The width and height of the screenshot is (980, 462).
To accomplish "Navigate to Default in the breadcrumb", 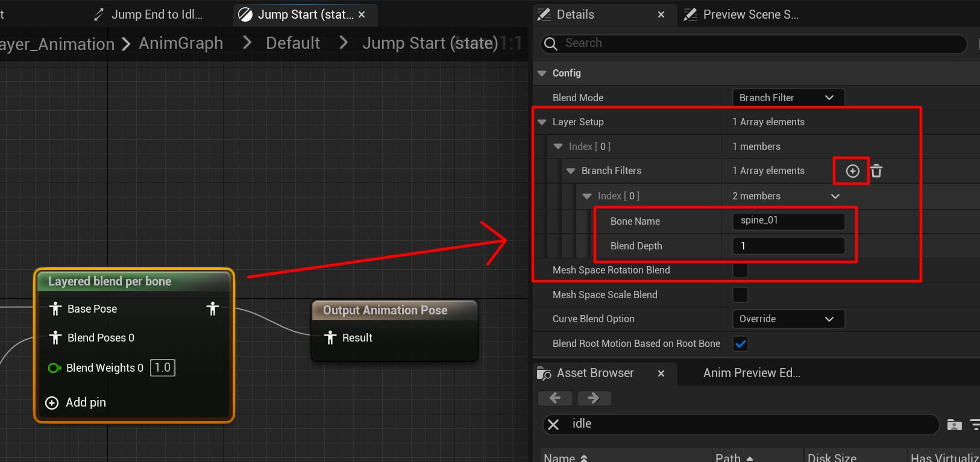I will coord(293,43).
